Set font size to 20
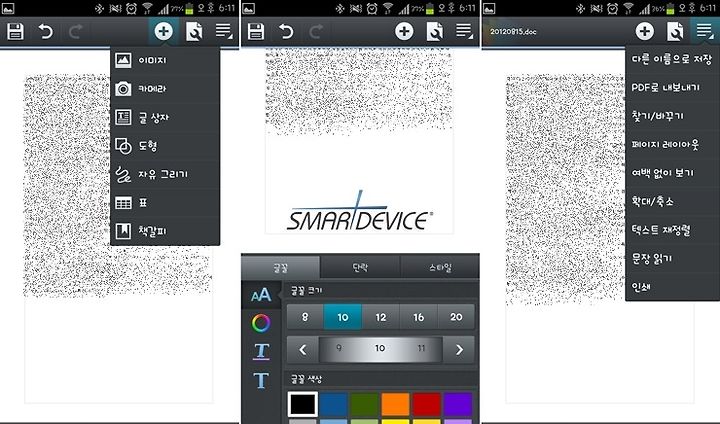 coord(456,317)
